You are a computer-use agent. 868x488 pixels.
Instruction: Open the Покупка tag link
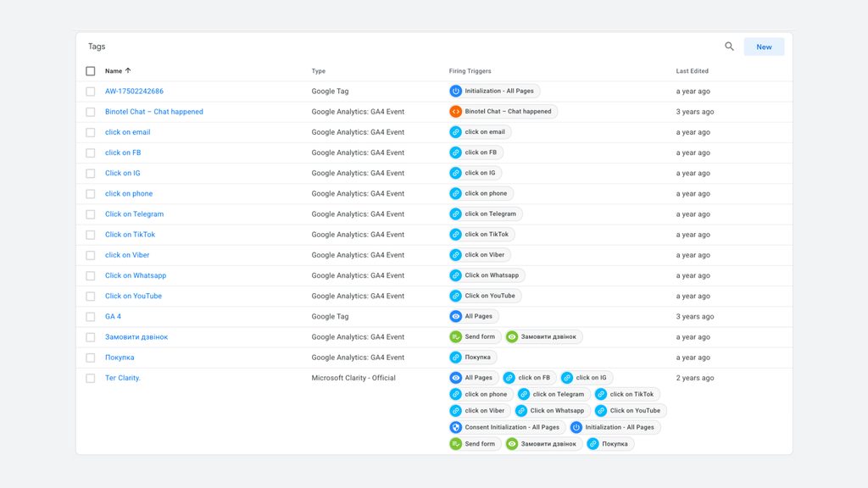click(120, 358)
